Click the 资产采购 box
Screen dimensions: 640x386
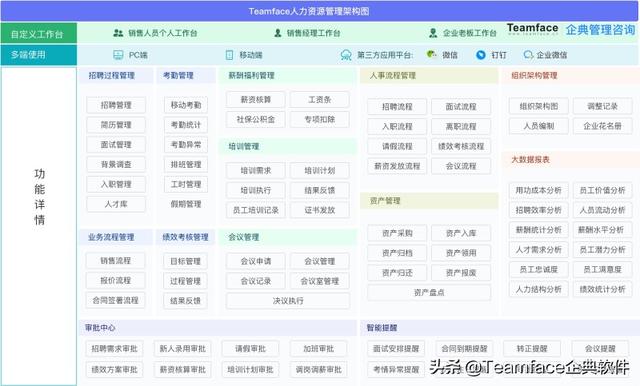pyautogui.click(x=397, y=233)
